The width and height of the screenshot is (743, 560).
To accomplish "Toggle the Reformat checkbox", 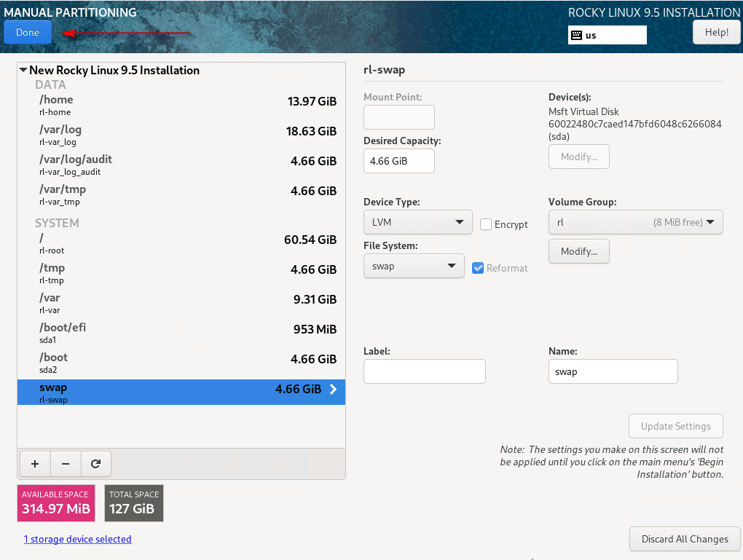I will [478, 268].
